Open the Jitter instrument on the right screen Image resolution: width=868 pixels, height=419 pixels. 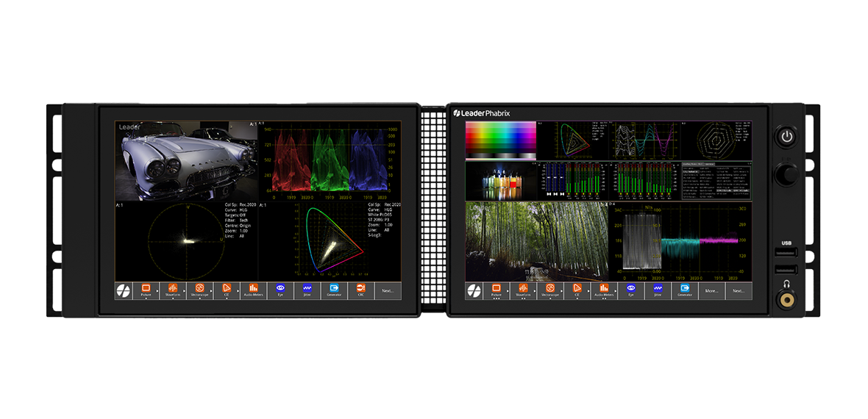point(658,290)
